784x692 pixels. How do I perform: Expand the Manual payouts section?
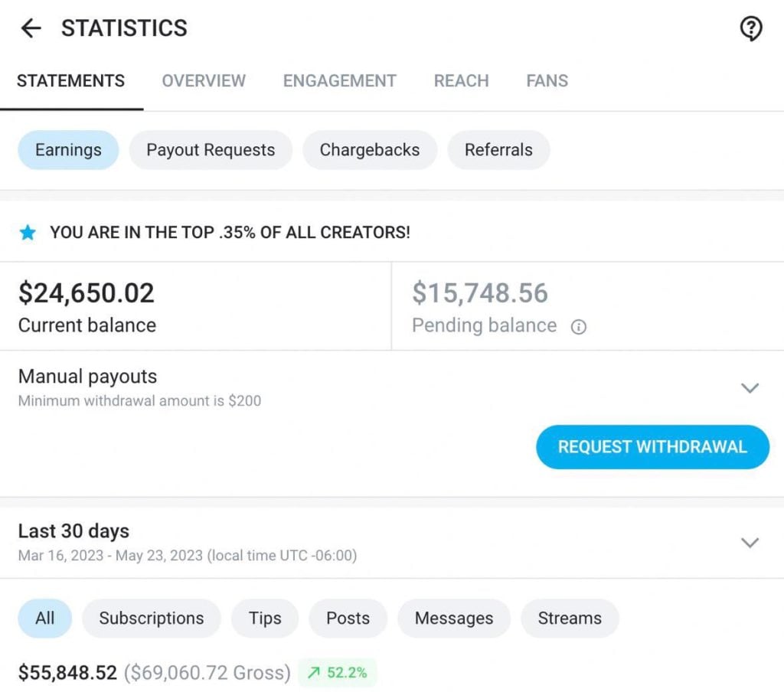[x=750, y=388]
